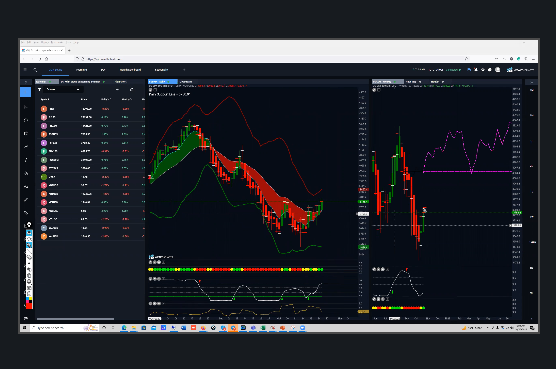This screenshot has height=369, width=556.
Task: Open the hamburger menu in the app header
Action: pyautogui.click(x=25, y=69)
